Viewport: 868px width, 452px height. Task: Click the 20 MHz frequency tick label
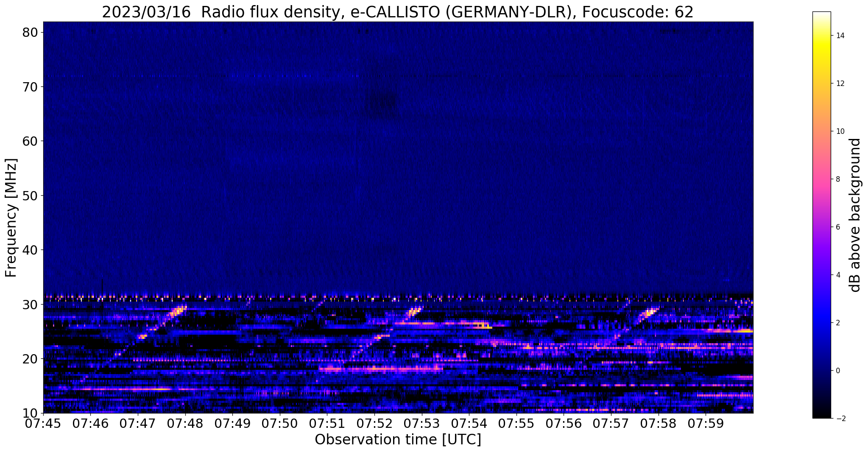coord(31,359)
